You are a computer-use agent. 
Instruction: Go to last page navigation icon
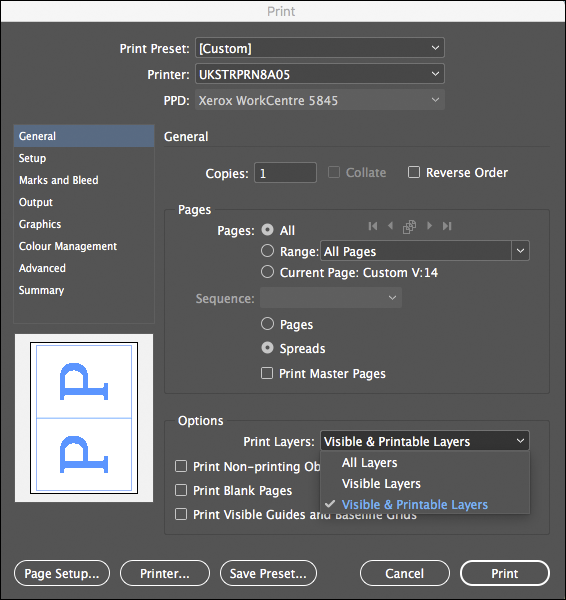(447, 226)
